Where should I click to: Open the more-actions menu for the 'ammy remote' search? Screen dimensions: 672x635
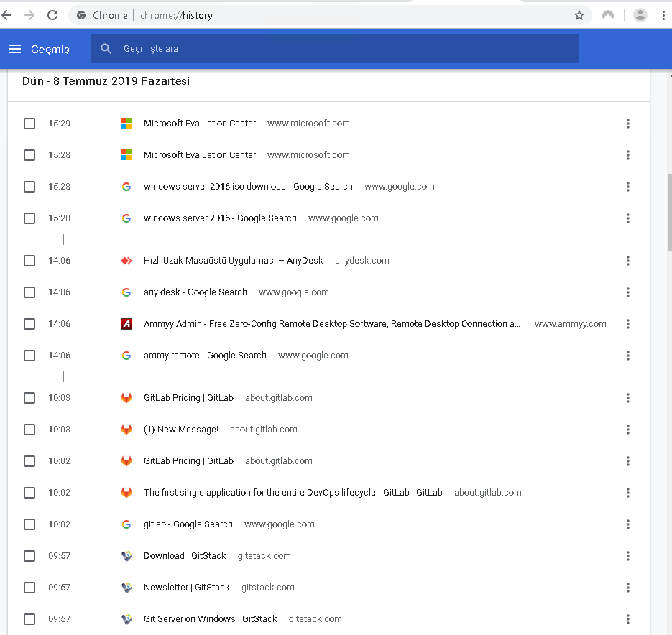pos(628,356)
